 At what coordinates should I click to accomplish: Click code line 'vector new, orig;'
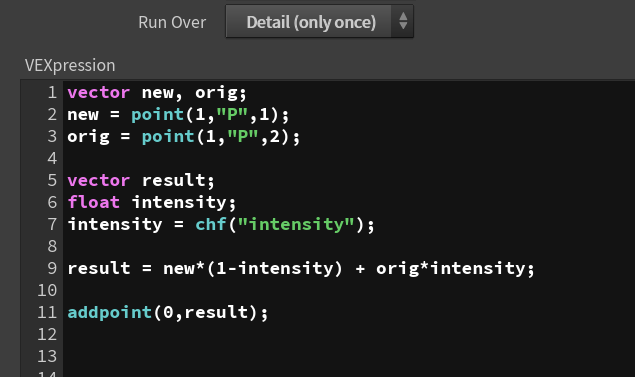pyautogui.click(x=157, y=93)
